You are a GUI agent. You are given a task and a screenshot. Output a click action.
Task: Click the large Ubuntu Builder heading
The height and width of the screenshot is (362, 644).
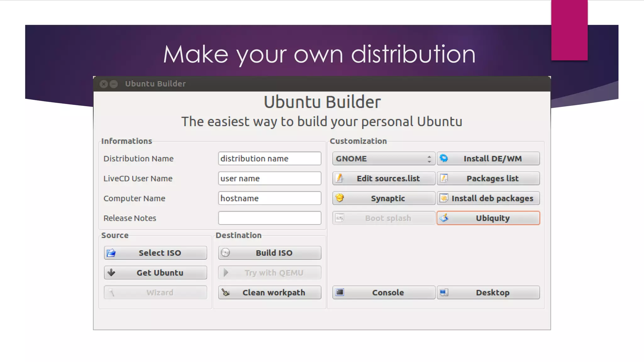click(322, 102)
